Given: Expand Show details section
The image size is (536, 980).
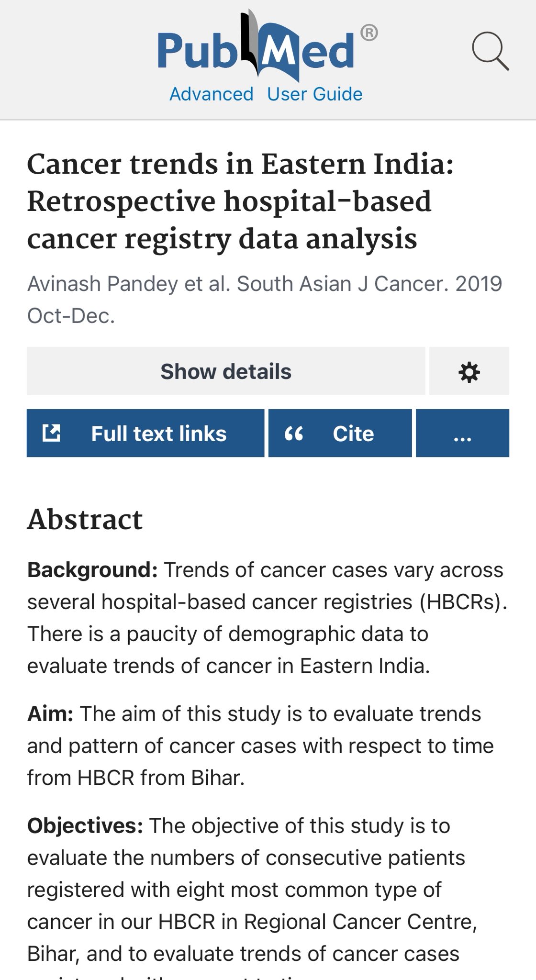Looking at the screenshot, I should 226,371.
